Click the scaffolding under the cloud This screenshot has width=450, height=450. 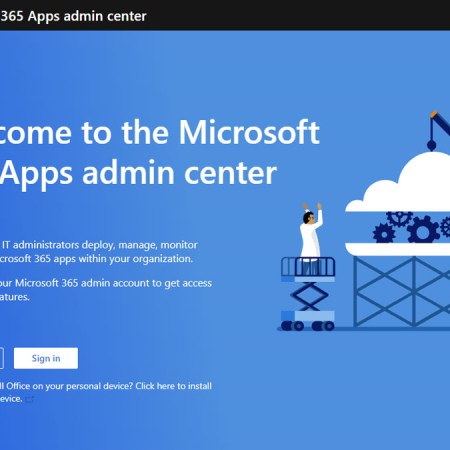pyautogui.click(x=402, y=292)
